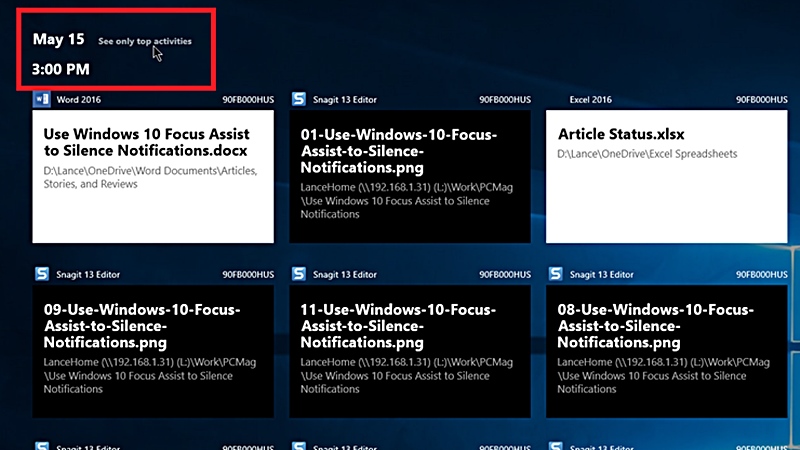Click Snagit icon above the 01-Use-Windows-10 card
This screenshot has height=450, width=800.
298,100
